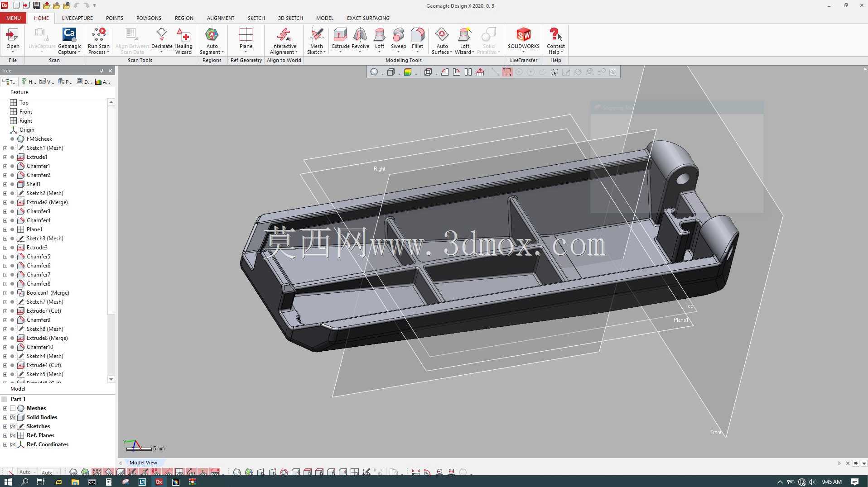Select the Extrude tool
The width and height of the screenshot is (868, 487).
[x=341, y=38]
